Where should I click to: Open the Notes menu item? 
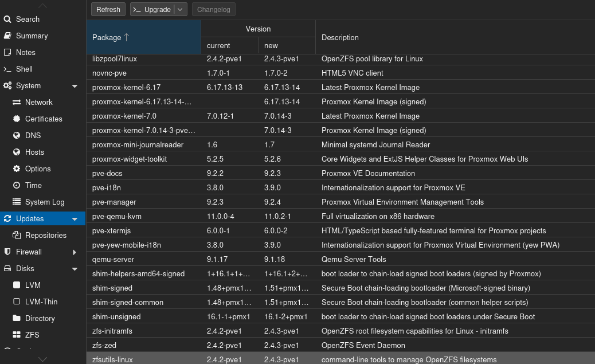pos(43,52)
